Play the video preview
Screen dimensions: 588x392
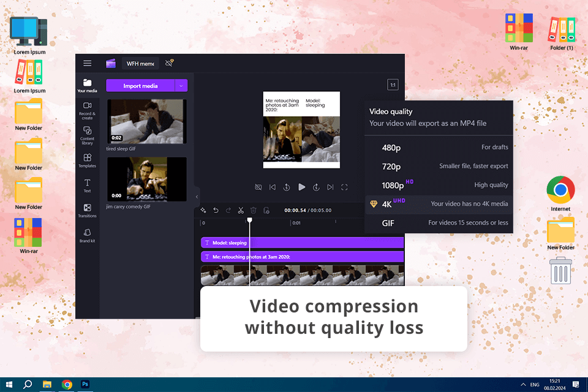click(301, 187)
